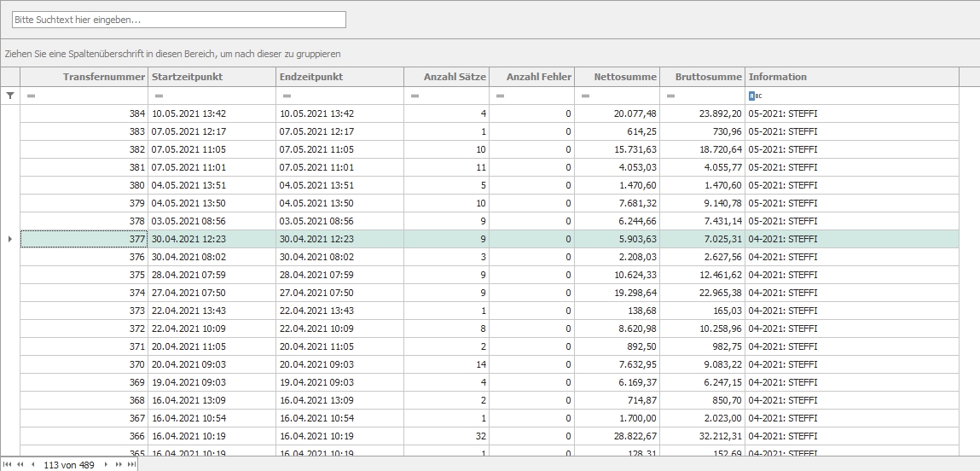Image resolution: width=980 pixels, height=471 pixels.
Task: Open Nettosumme filter equals operator
Action: click(585, 96)
